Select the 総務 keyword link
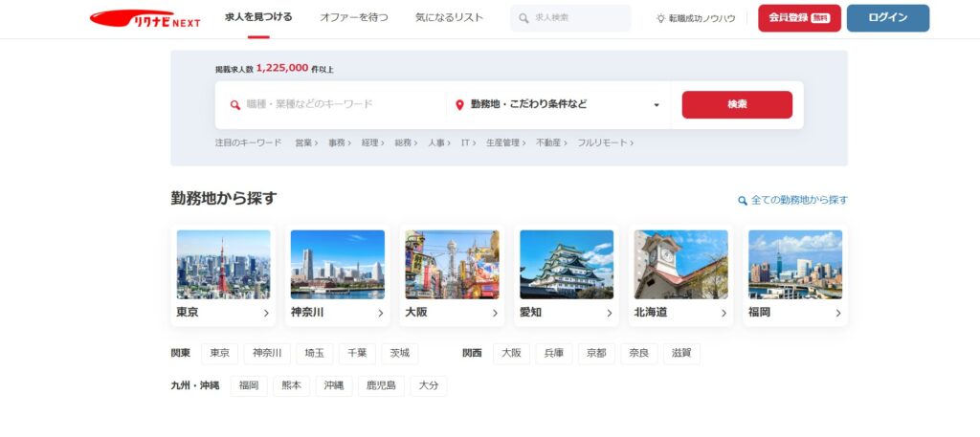980x437 pixels. coord(406,143)
